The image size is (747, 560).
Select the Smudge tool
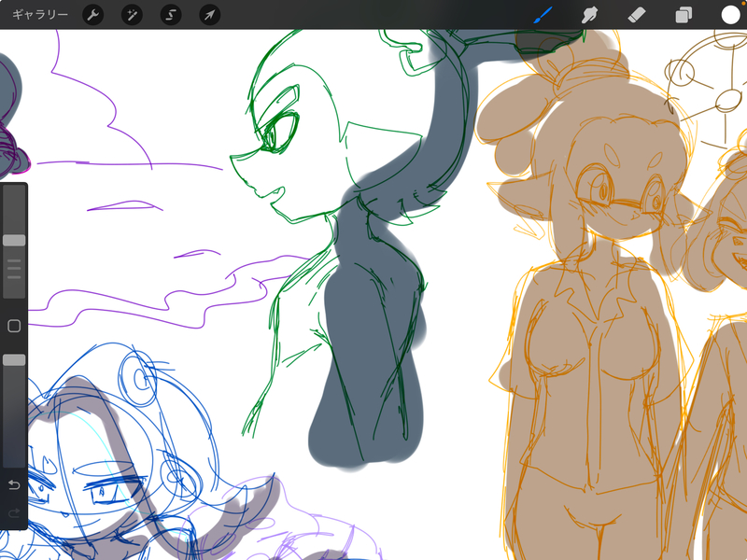[x=590, y=15]
